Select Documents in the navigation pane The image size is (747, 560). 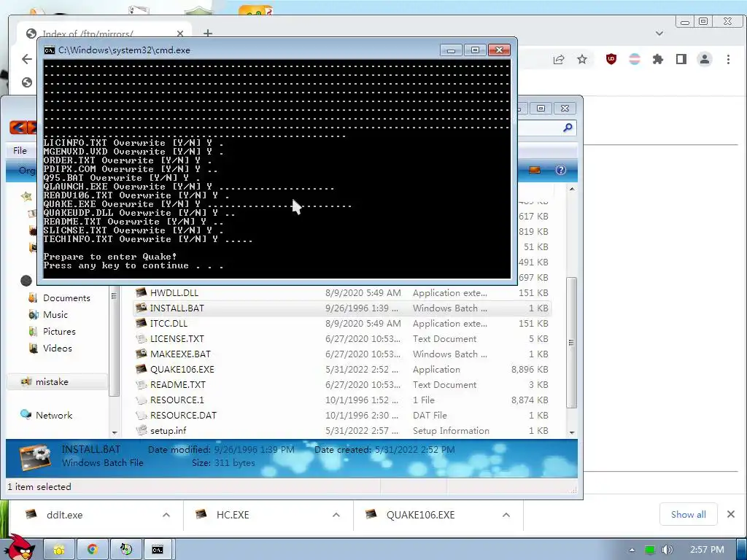tap(66, 298)
